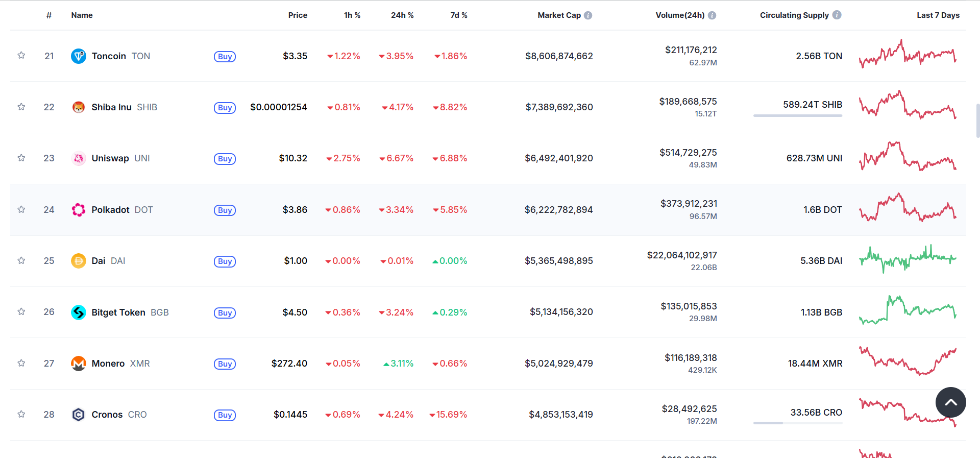Sort by rank number column header

(x=49, y=15)
